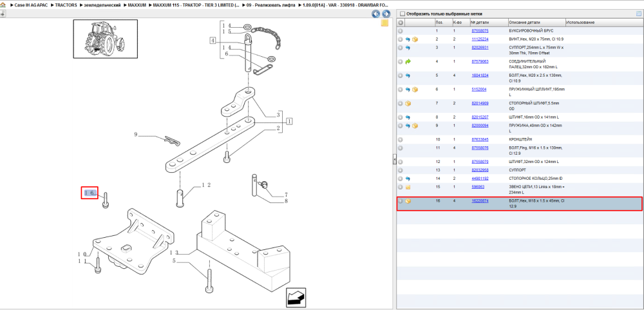Select callout 7 in the diagram
Image resolution: width=644 pixels, height=310 pixels.
click(x=286, y=195)
